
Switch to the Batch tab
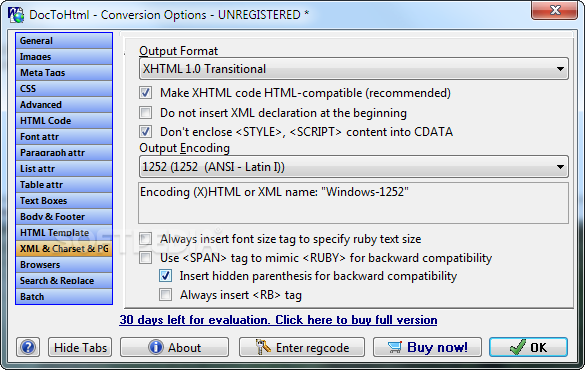pos(64,297)
